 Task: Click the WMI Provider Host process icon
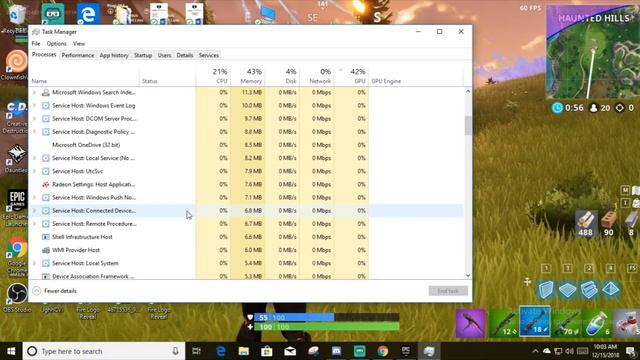point(46,250)
